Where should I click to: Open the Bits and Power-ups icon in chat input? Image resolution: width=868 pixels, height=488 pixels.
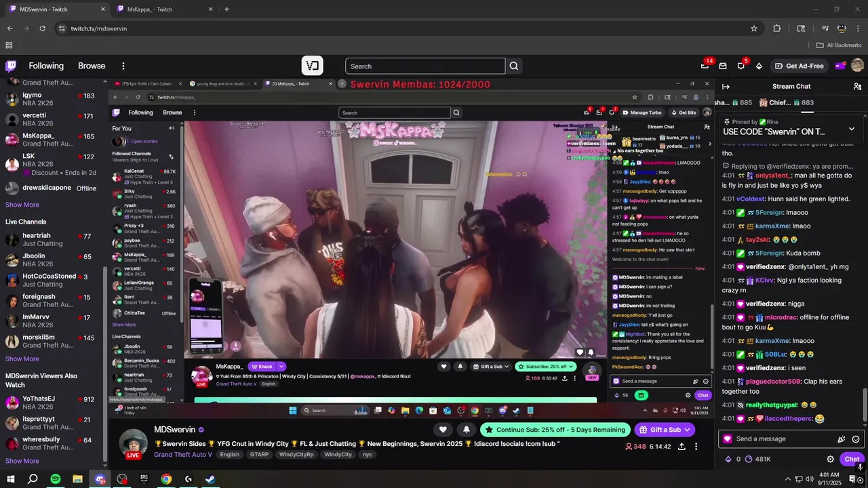(x=842, y=439)
